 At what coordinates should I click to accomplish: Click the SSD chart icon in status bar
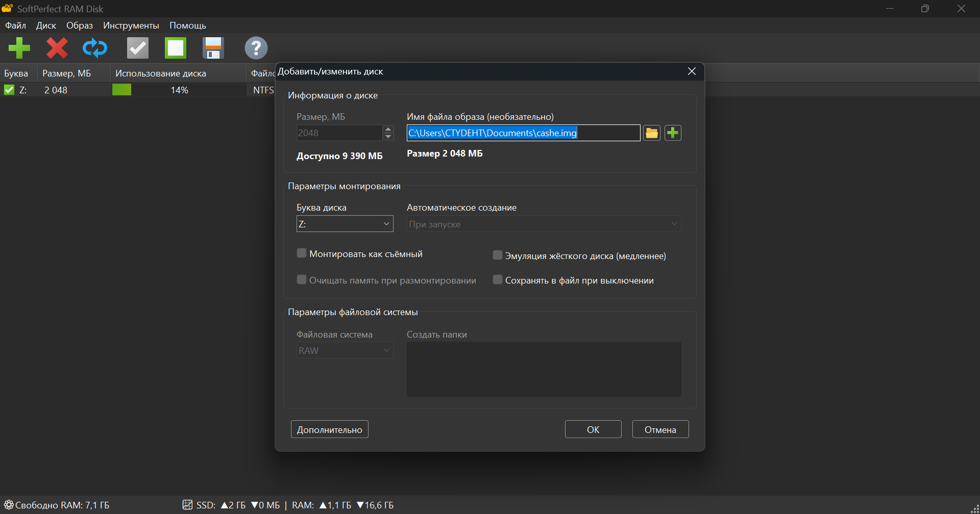[187, 505]
